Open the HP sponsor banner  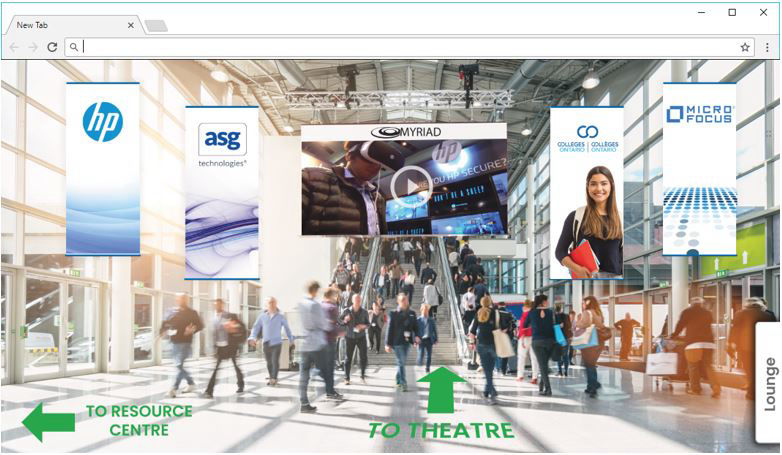coord(103,169)
